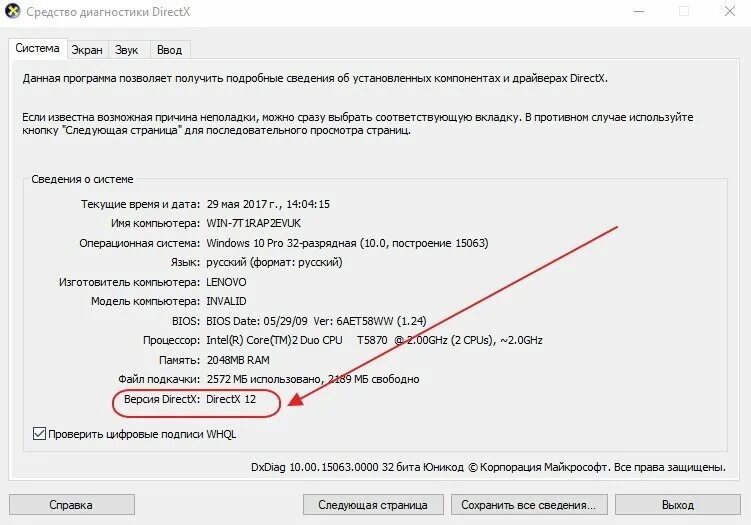
Task: Click the Файл подкачки: label
Action: tap(159, 379)
